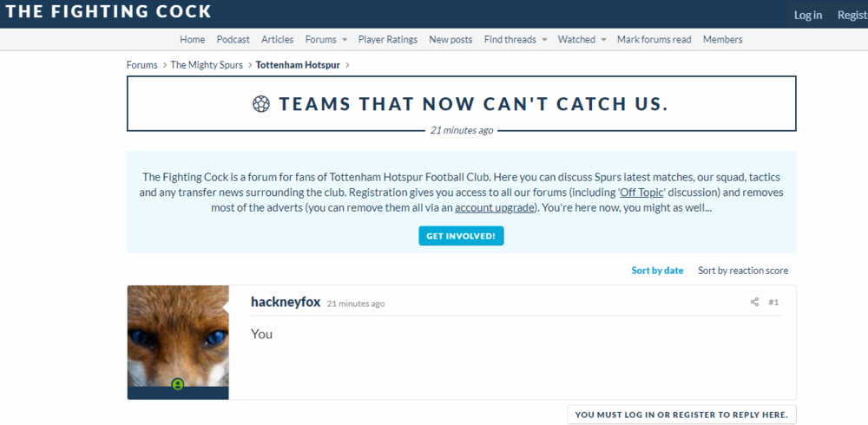Follow the 'Off Topic' link
This screenshot has height=425, width=868.
(x=641, y=193)
